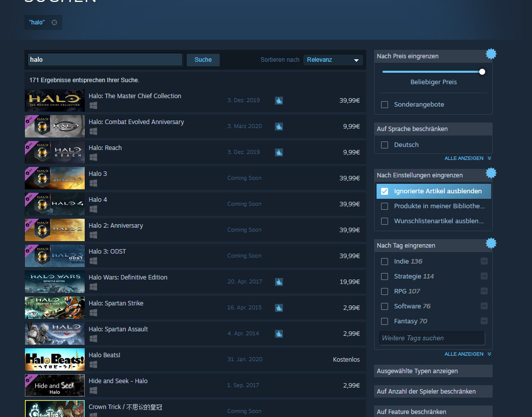Exclude the RPG tag with minus icon

484,291
